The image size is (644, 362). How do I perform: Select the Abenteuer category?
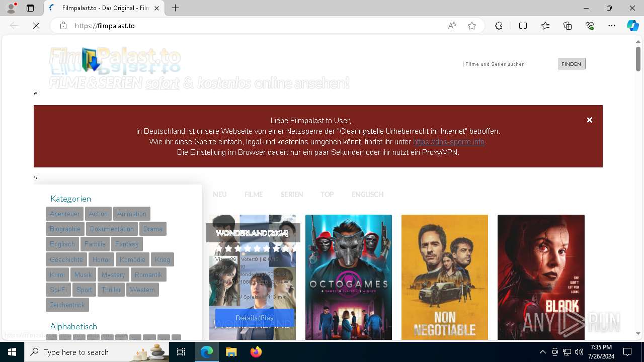tap(64, 214)
